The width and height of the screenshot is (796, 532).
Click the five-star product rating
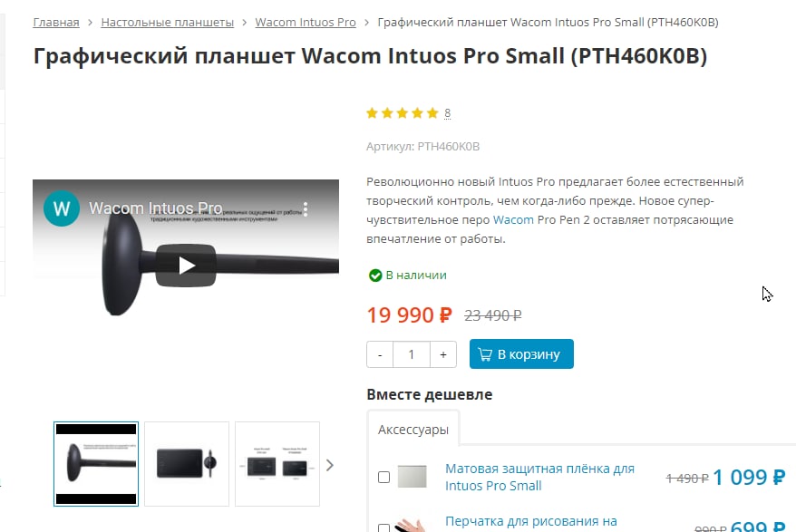pos(402,112)
